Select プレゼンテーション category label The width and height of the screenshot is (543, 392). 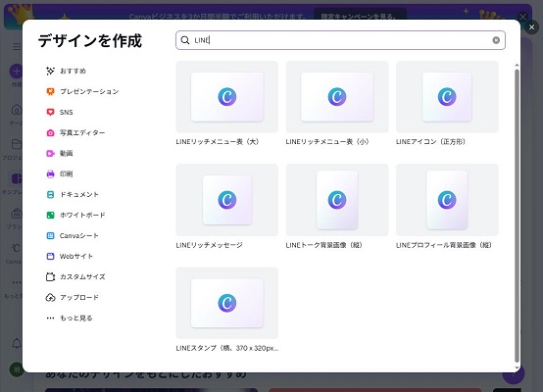tap(89, 91)
